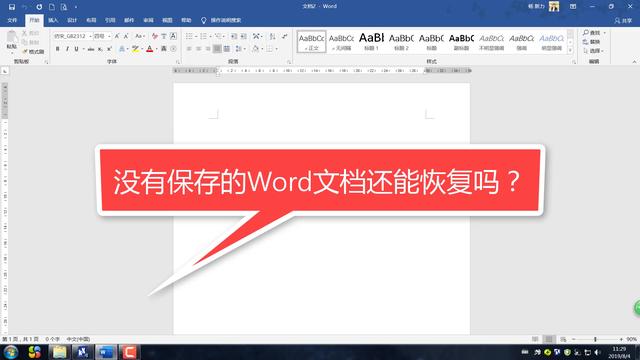Switch to the 引用 (References) ribbon tab
This screenshot has height=360, width=640.
110,20
